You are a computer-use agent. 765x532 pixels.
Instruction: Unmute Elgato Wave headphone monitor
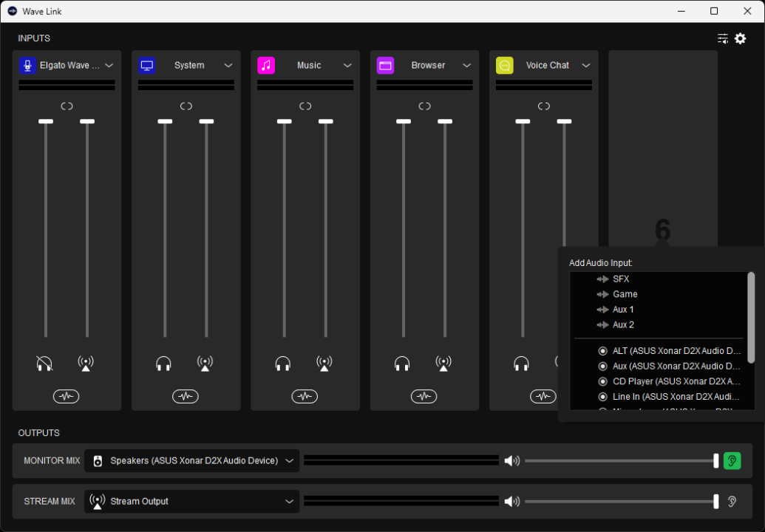(44, 363)
